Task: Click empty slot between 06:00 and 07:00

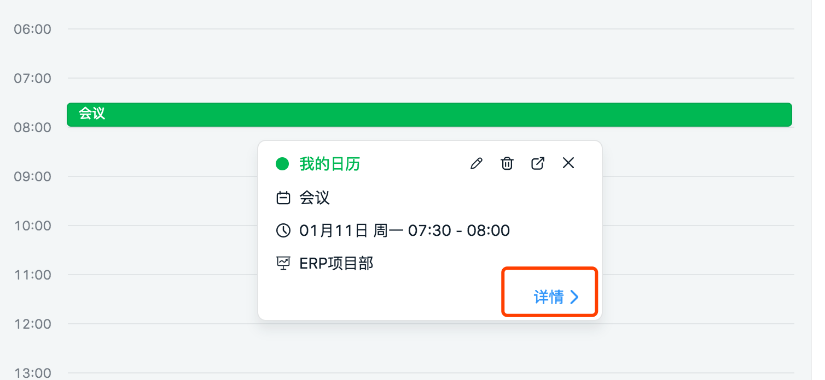Action: click(x=430, y=53)
